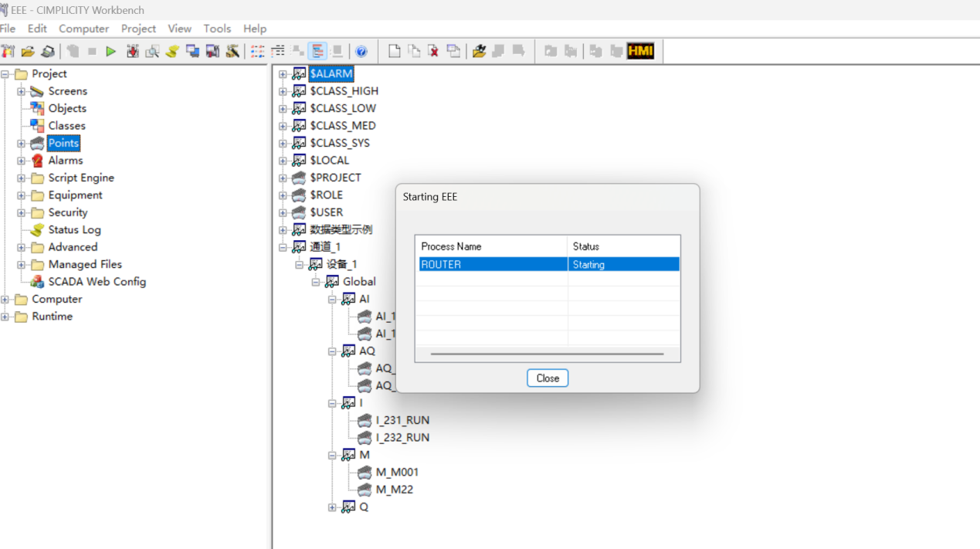
Task: Expand the $ALARM point node
Action: 283,74
